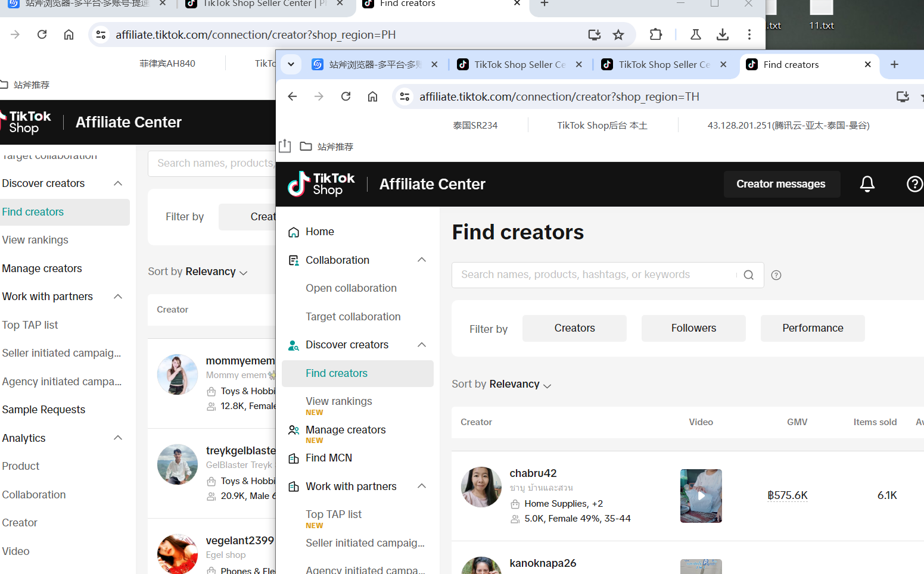Open Creator messages
Viewport: 924px width, 574px height.
(781, 184)
